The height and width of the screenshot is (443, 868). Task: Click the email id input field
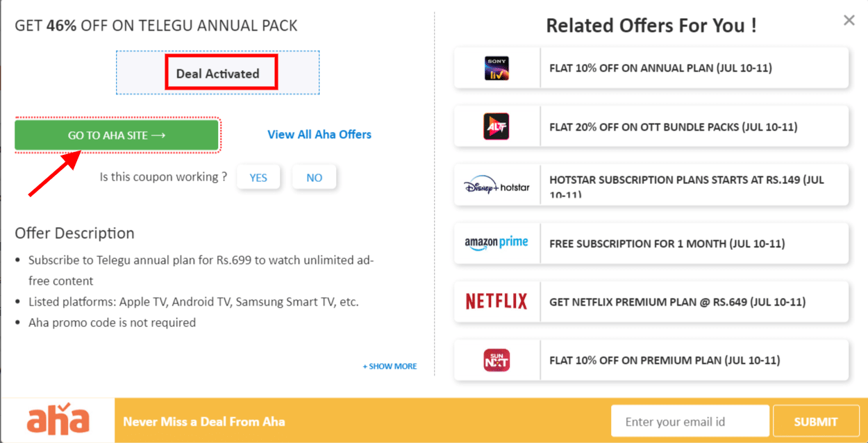(690, 420)
